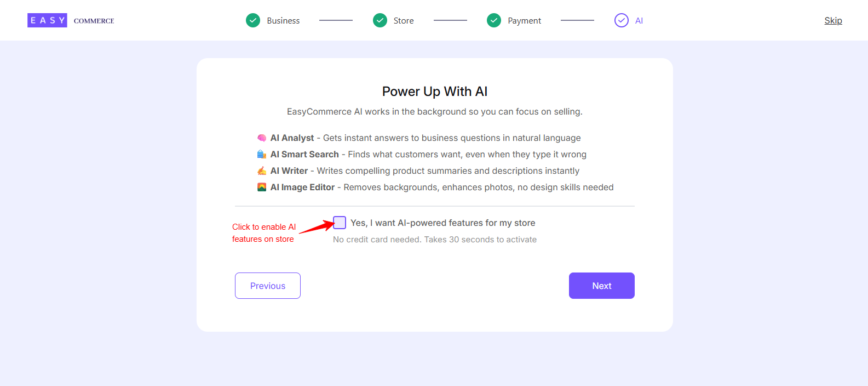
Task: Go to the Payment step tab
Action: 524,21
